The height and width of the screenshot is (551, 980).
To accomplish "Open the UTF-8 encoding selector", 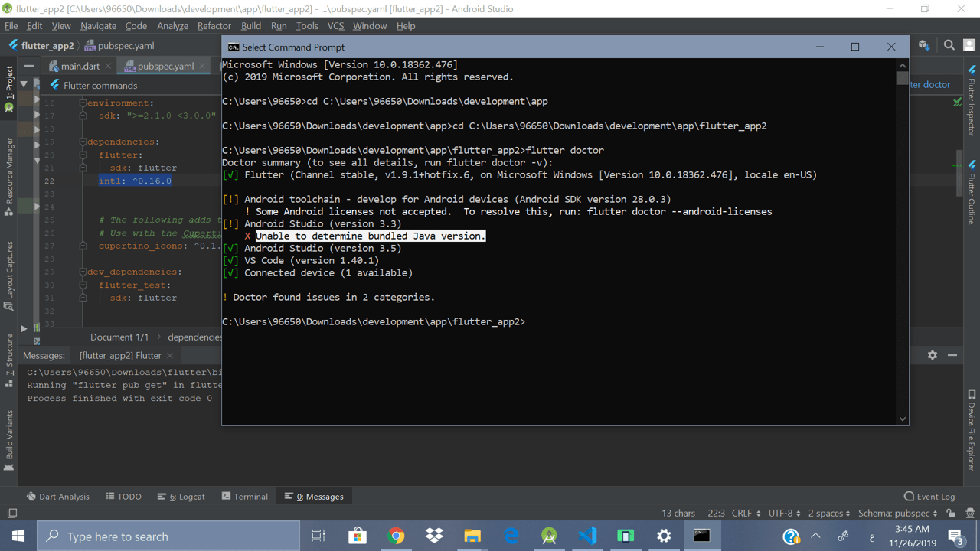I will coord(779,513).
